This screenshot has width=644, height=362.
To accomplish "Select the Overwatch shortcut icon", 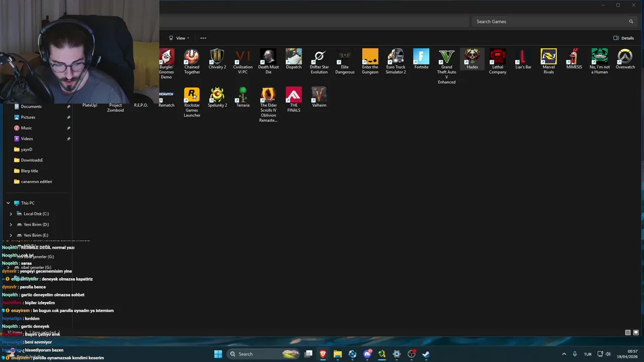I will 625,59.
